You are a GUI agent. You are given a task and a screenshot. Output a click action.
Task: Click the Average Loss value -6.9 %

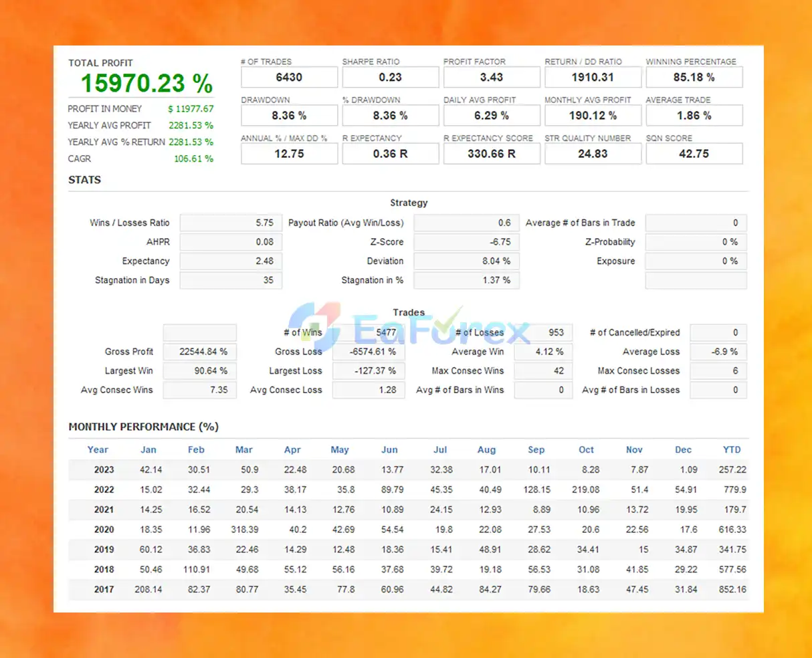point(718,352)
